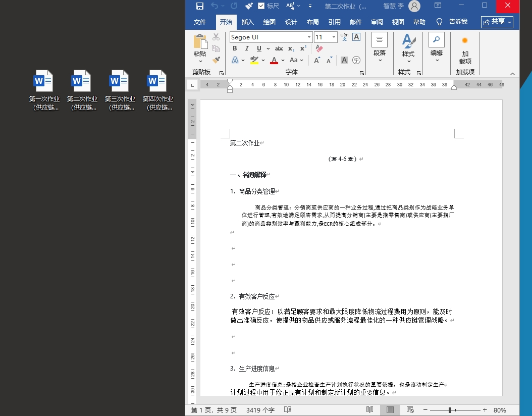The width and height of the screenshot is (532, 416).
Task: Toggle Bold formatting
Action: (x=235, y=48)
